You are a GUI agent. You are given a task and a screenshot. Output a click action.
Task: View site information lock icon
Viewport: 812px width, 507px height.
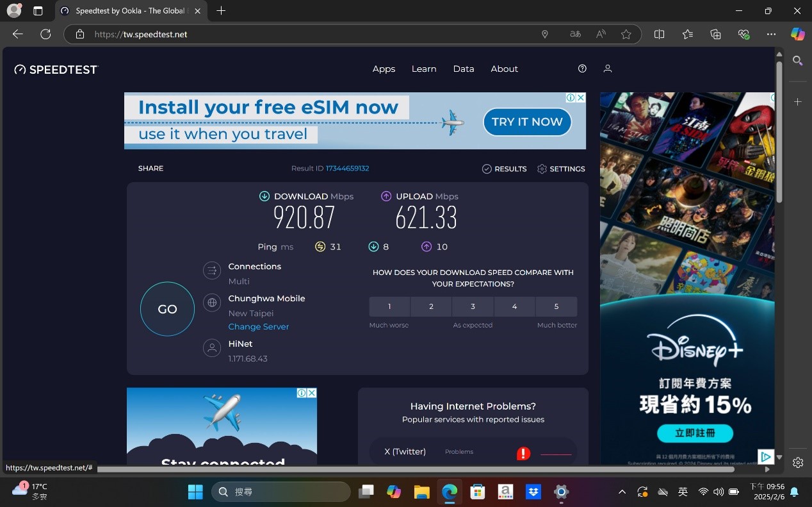coord(80,35)
